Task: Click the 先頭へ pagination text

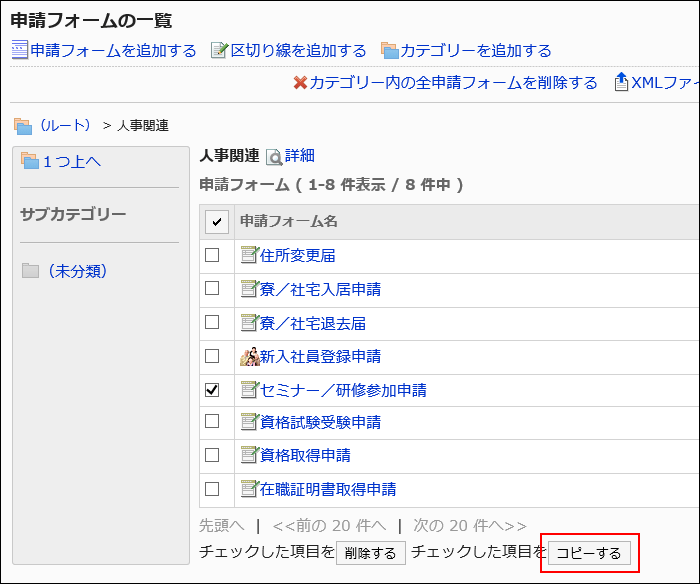Action: point(222,526)
